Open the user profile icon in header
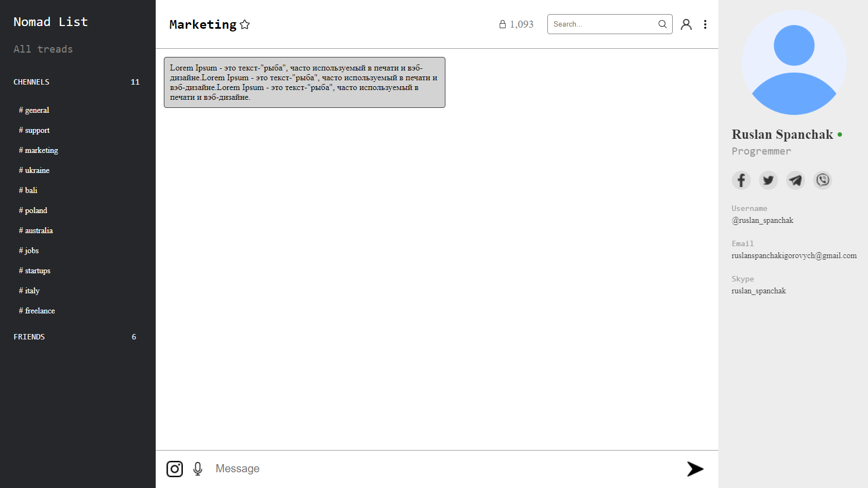 coord(686,24)
